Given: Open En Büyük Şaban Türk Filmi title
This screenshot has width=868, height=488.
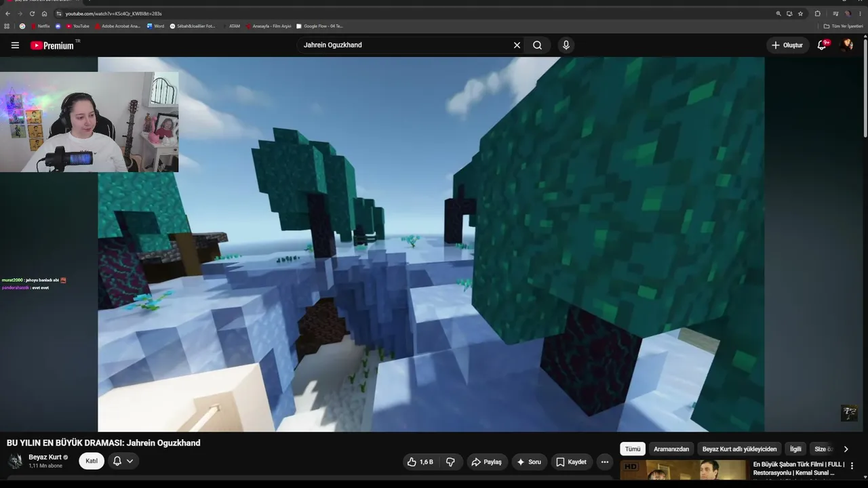Looking at the screenshot, I should 799,468.
